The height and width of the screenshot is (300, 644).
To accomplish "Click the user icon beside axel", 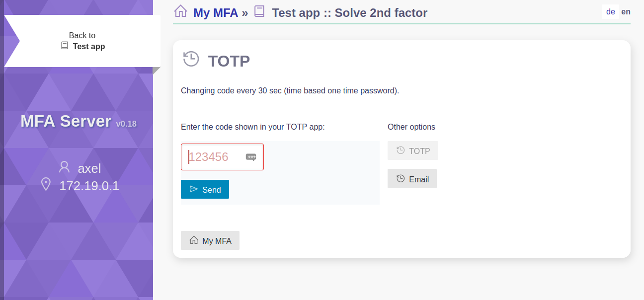I will tap(64, 167).
